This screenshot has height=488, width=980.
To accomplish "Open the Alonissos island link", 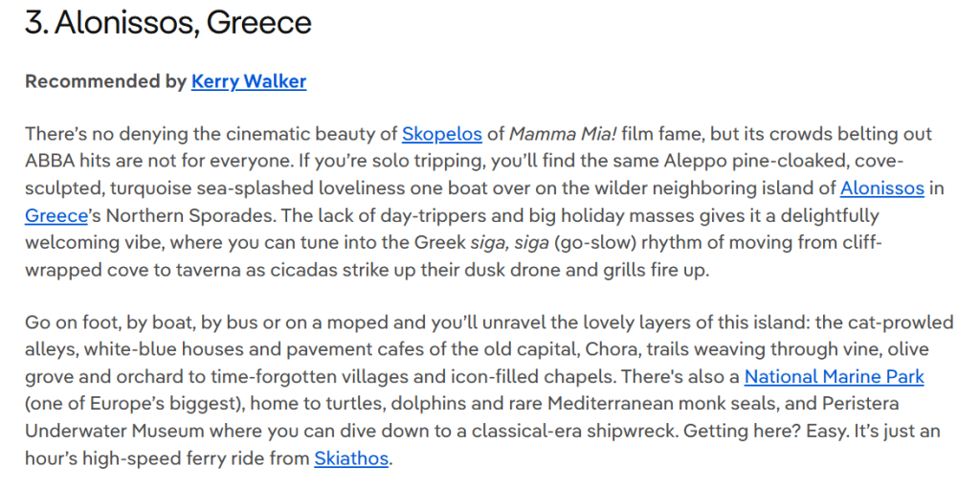I will (x=881, y=189).
